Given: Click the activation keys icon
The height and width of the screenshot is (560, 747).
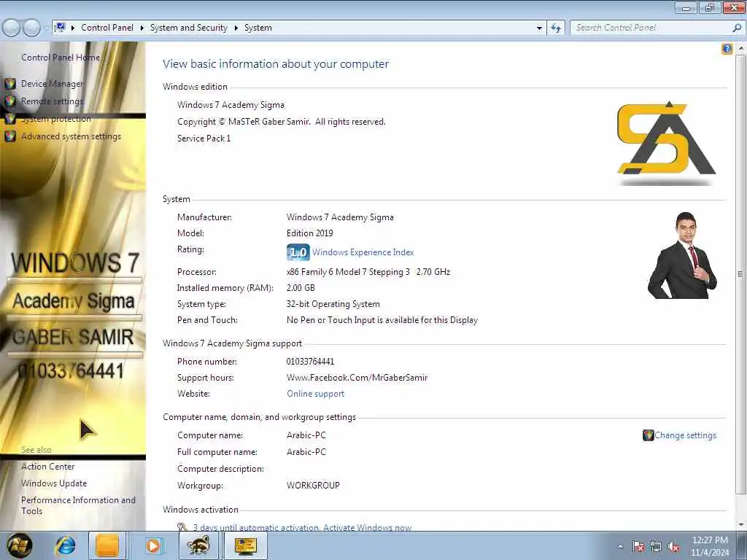Looking at the screenshot, I should [x=182, y=526].
